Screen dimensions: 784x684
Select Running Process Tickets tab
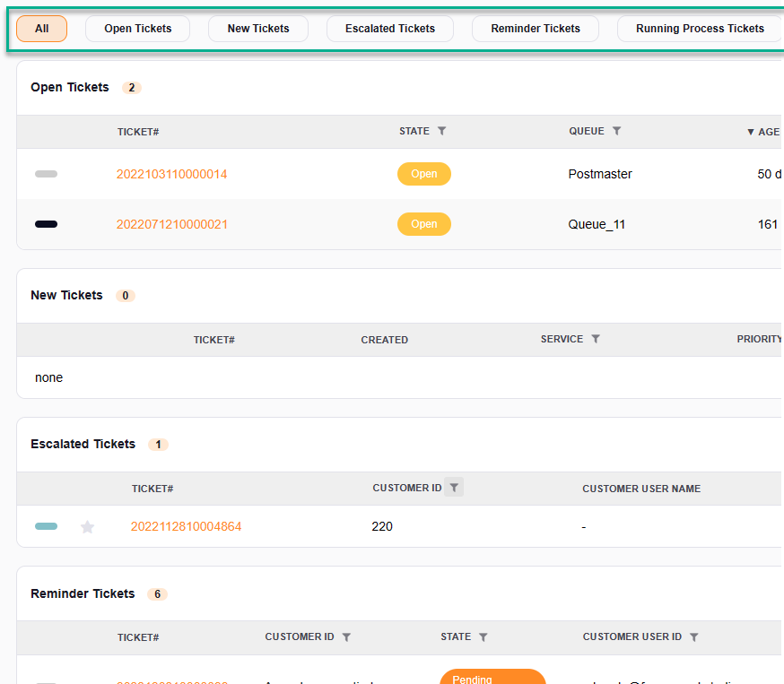(x=700, y=29)
